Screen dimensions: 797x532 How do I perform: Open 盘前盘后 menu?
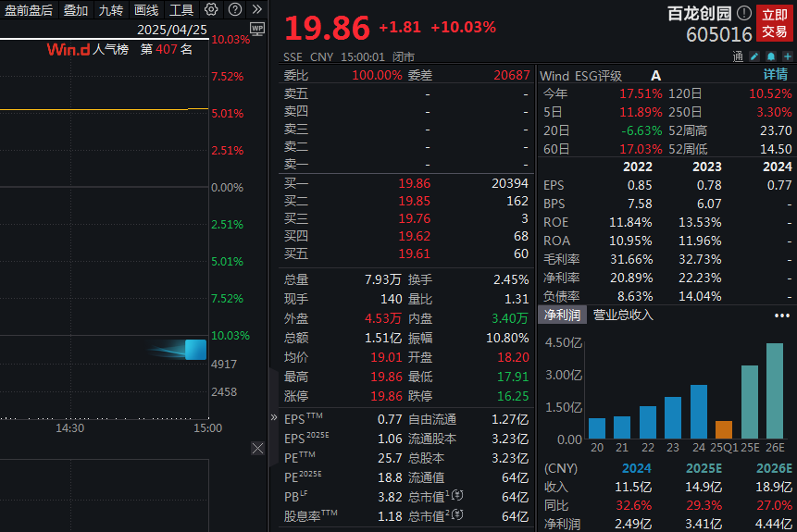click(x=29, y=10)
